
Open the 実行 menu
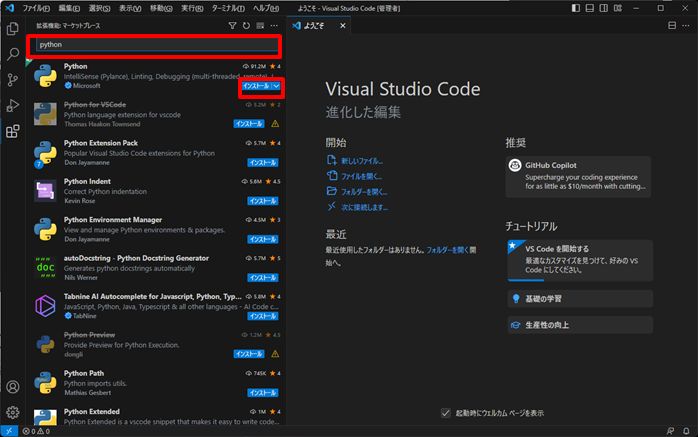pyautogui.click(x=192, y=8)
